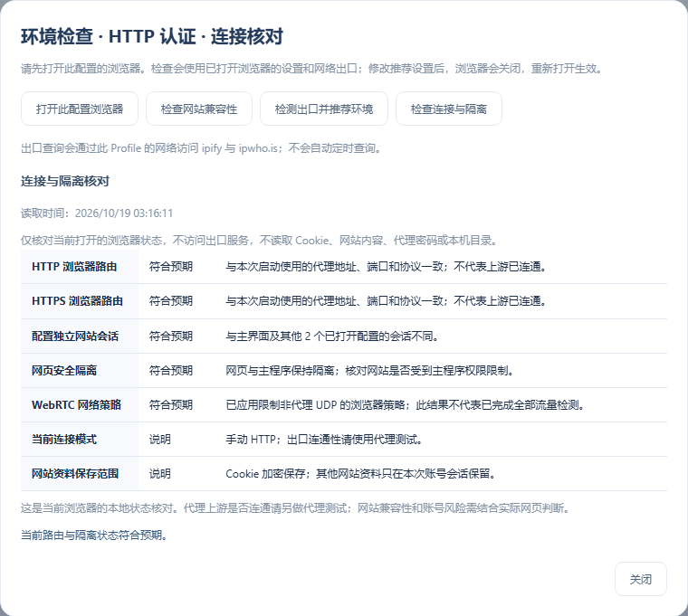Select the HTTP 浏览器路由 row label
The height and width of the screenshot is (616, 688).
pos(74,267)
